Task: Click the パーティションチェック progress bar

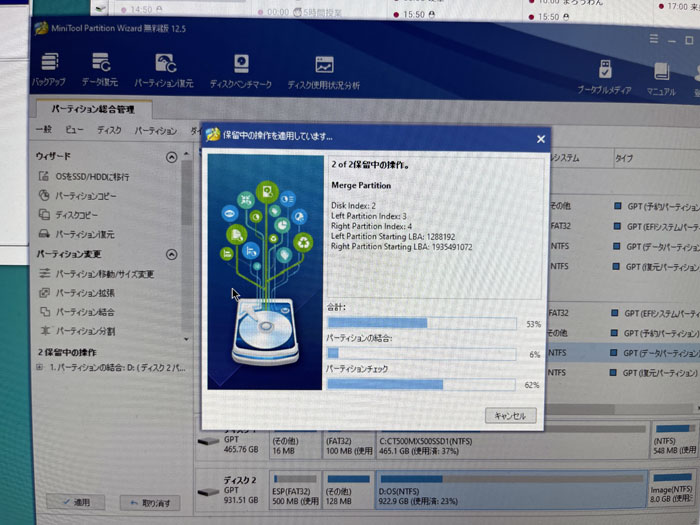Action: point(421,384)
